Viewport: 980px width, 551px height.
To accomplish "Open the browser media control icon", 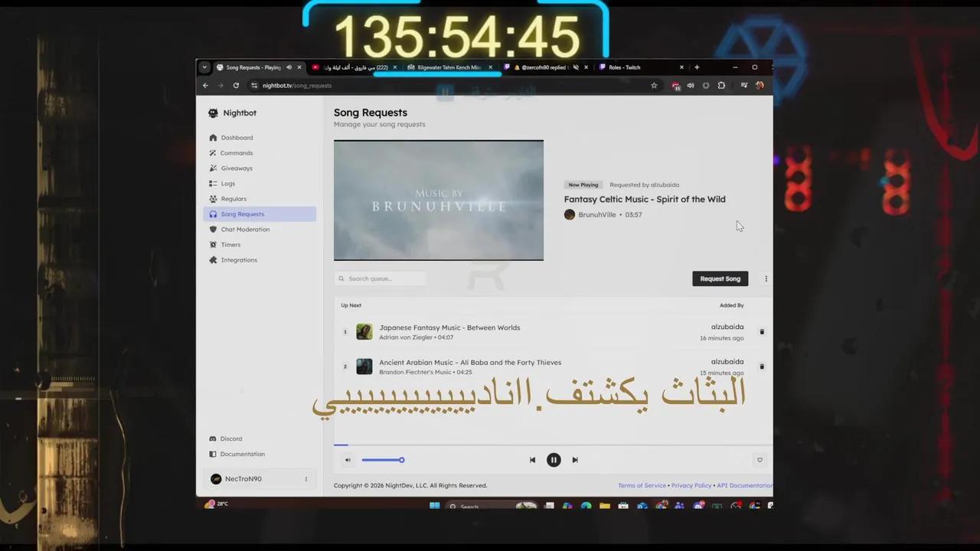I will pos(743,86).
